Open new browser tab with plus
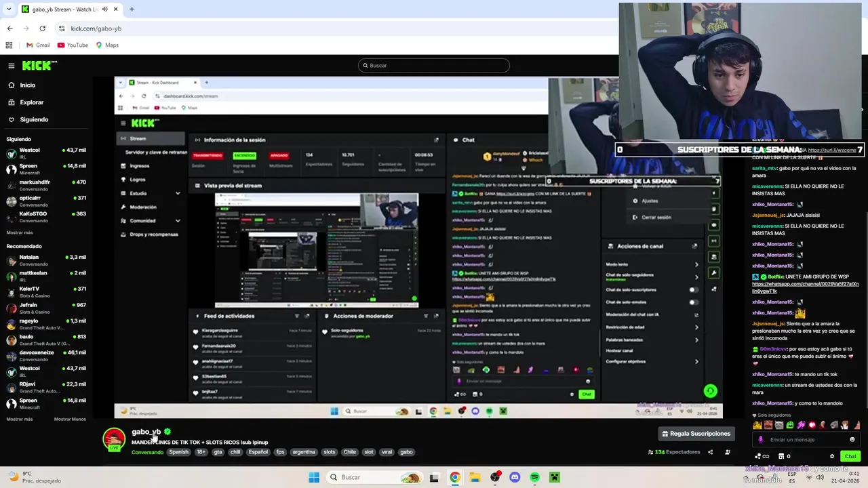This screenshot has height=488, width=868. 132,9
